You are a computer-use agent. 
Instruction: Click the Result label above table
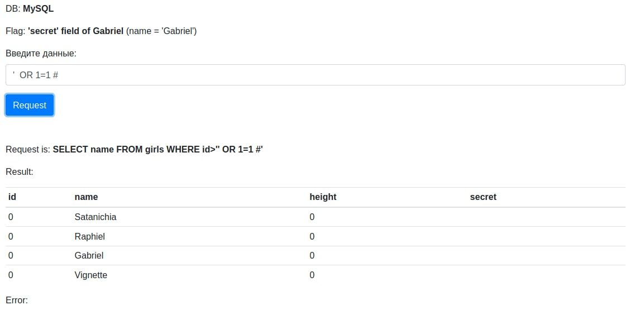click(x=20, y=171)
